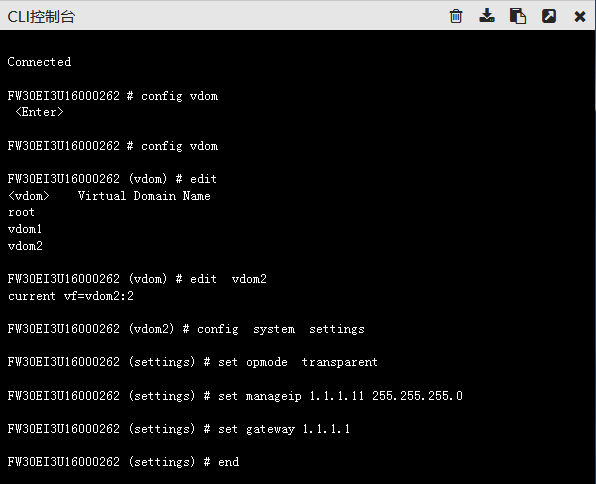This screenshot has height=484, width=596.
Task: Click the current vf=vdom2:2 output line
Action: click(71, 296)
